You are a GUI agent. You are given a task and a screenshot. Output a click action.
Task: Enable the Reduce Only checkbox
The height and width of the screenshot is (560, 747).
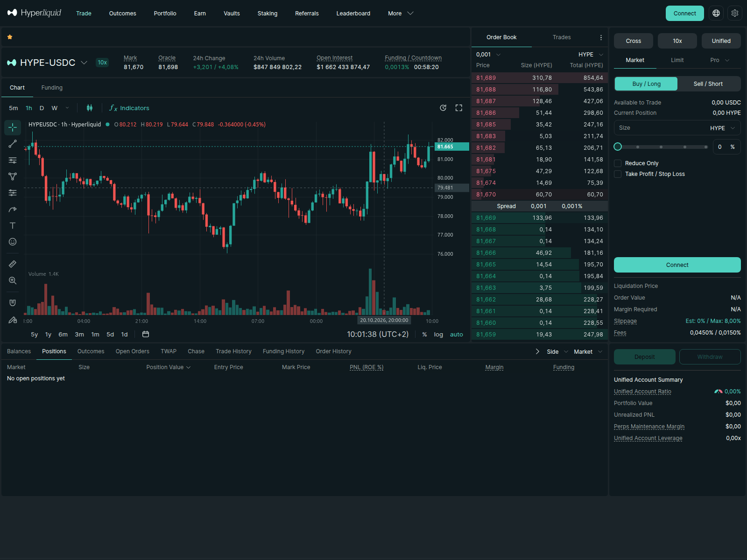618,163
